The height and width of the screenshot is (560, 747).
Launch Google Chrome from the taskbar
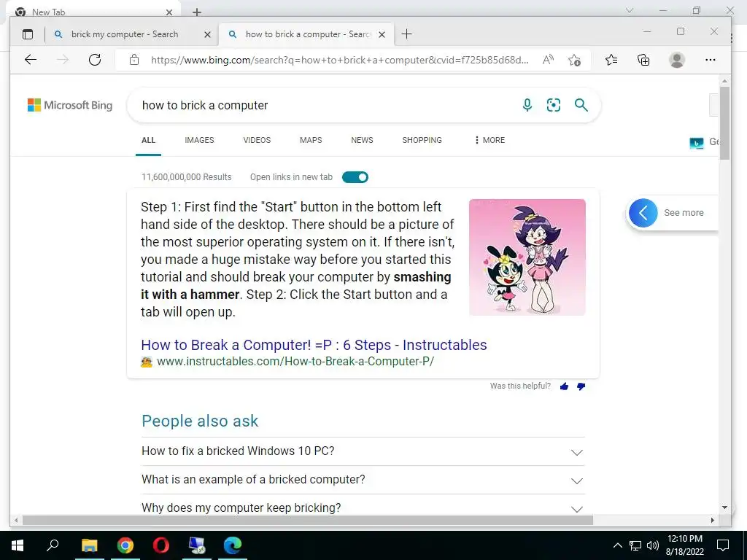click(125, 545)
